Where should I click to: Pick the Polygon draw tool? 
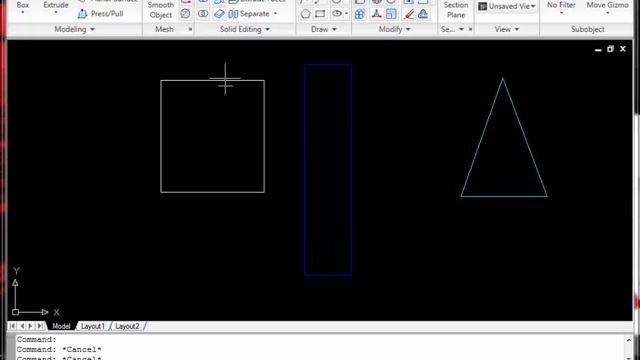pos(306,14)
